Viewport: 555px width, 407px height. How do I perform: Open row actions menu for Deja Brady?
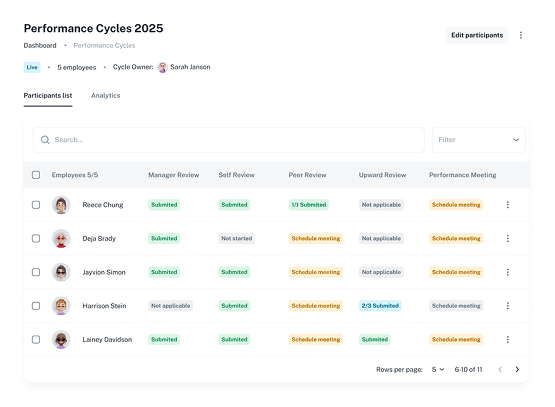coord(508,238)
